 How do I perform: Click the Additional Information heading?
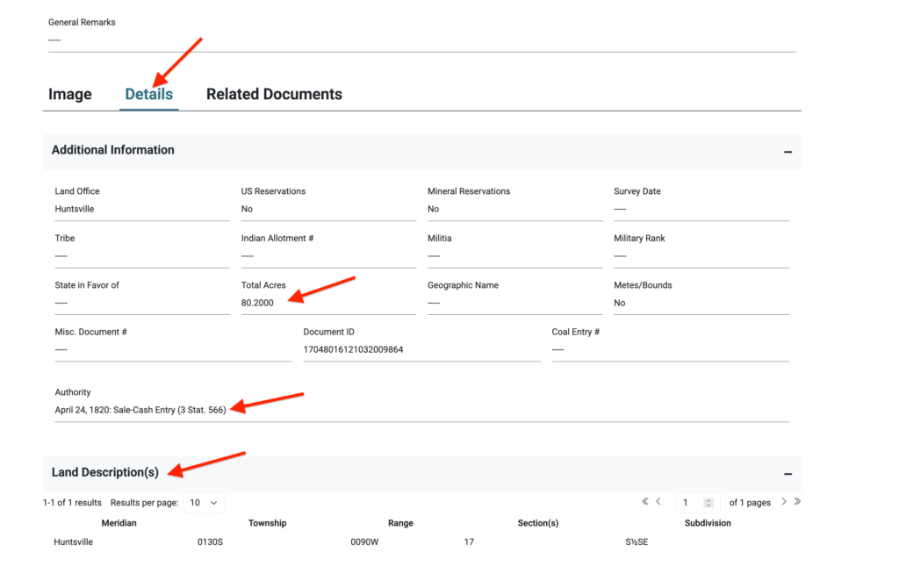[x=113, y=150]
